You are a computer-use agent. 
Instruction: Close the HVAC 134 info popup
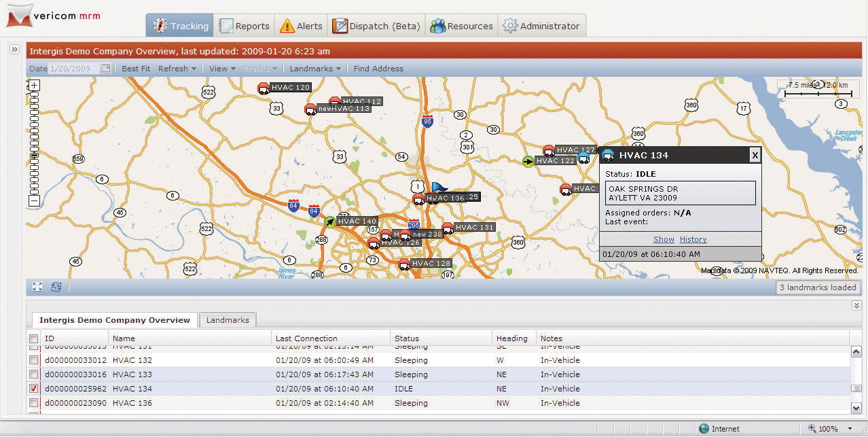[755, 155]
